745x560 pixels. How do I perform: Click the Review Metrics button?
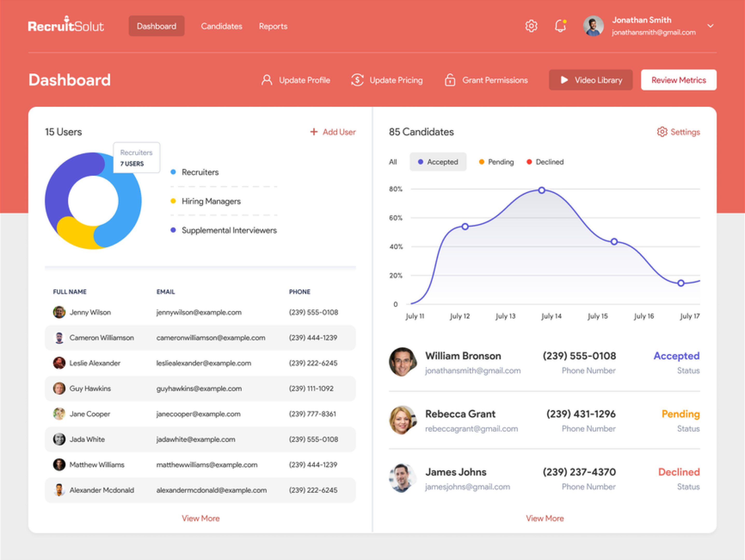pos(678,80)
